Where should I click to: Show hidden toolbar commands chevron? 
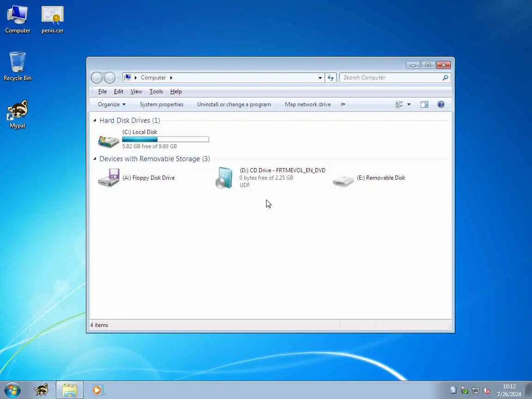(343, 104)
